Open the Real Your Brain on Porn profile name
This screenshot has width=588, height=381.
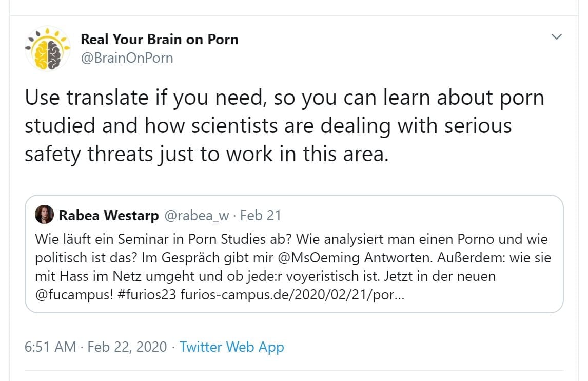pyautogui.click(x=160, y=40)
